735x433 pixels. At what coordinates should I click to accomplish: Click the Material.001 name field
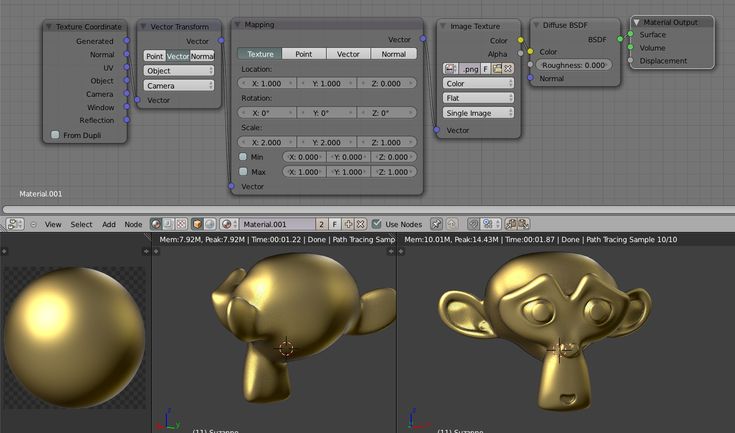[278, 224]
